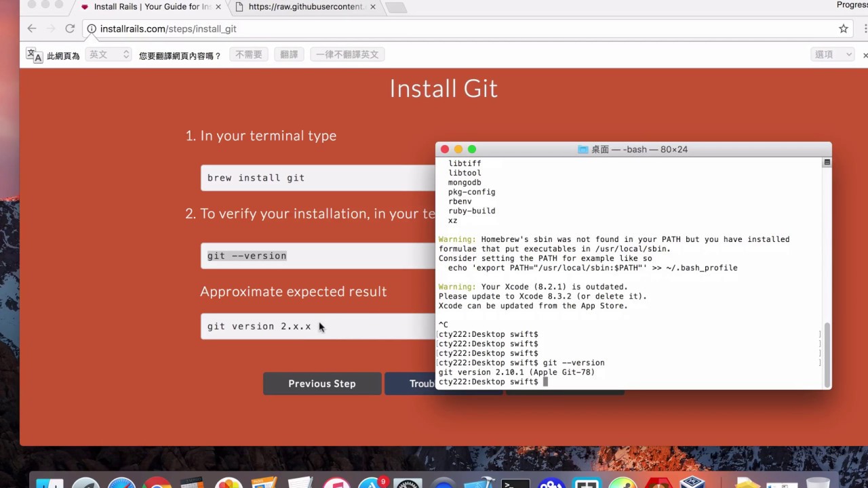This screenshot has width=868, height=488.
Task: Click 'mongodb' in Terminal list
Action: pos(465,182)
